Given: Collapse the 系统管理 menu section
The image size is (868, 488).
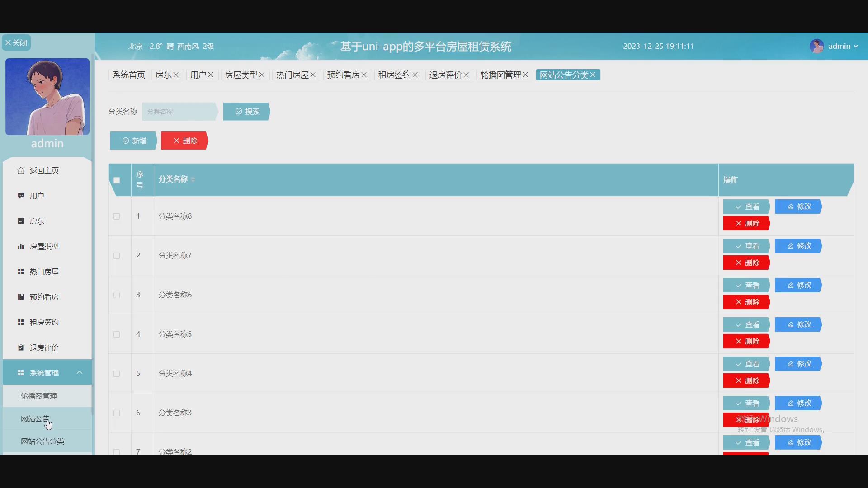Looking at the screenshot, I should [x=80, y=372].
